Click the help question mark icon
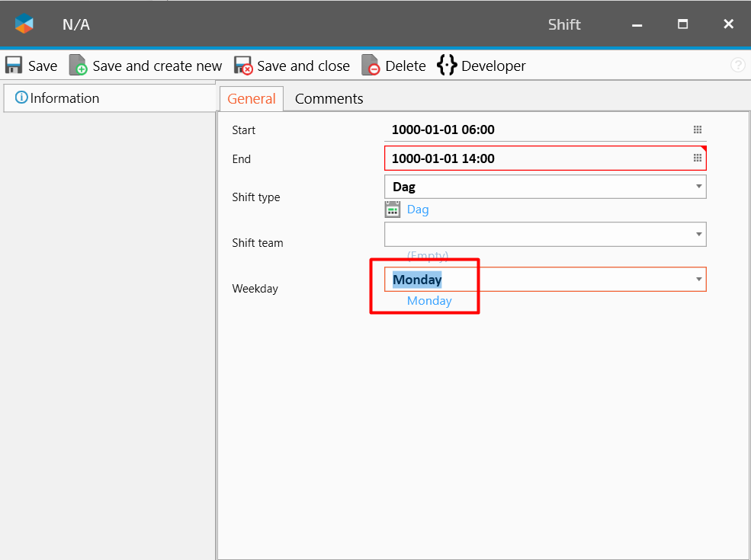Screen dimensions: 751x560 click(x=737, y=66)
